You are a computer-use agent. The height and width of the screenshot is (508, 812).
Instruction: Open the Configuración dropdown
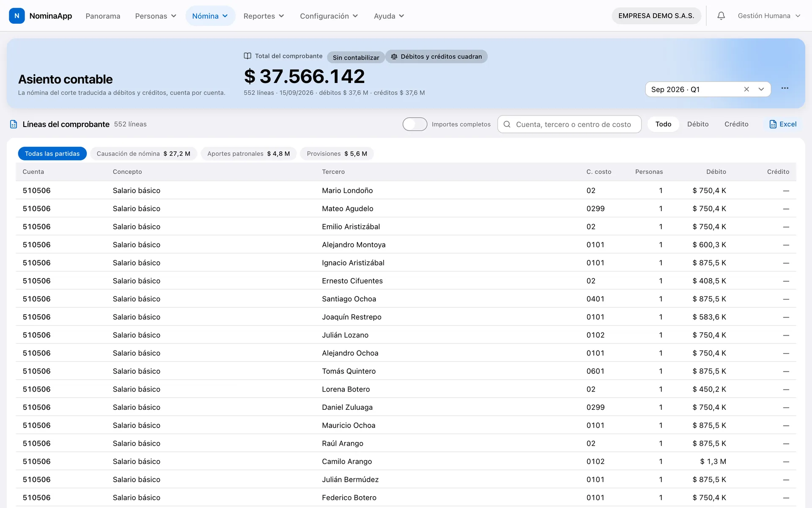(329, 16)
